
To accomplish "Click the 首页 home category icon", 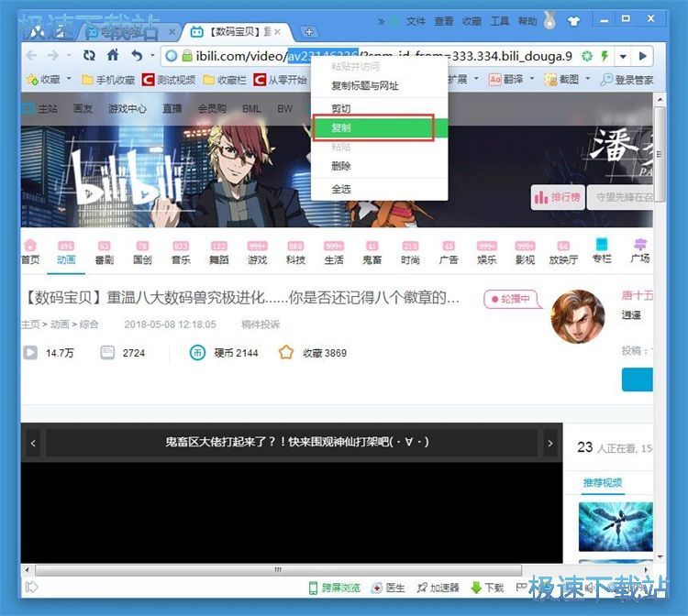I will point(30,245).
